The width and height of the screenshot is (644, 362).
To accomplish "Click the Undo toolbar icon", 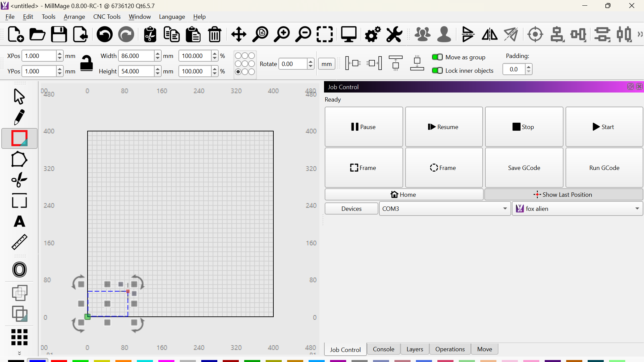I will pos(104,35).
